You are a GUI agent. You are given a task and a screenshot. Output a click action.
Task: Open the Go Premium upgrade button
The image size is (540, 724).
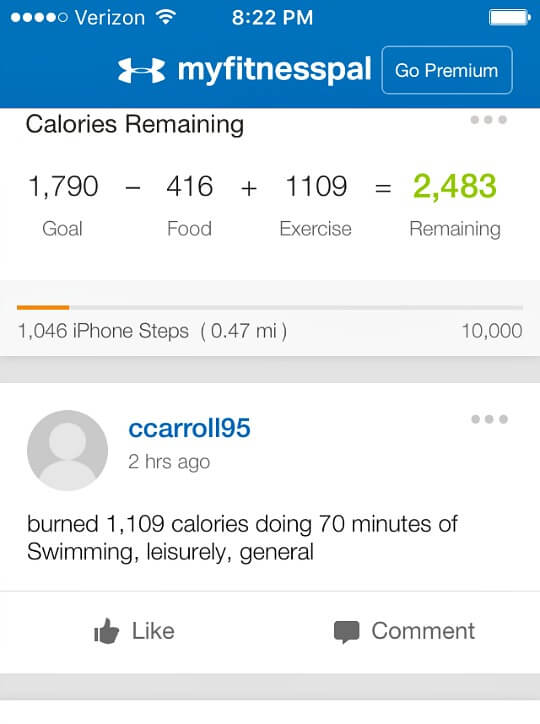point(447,70)
